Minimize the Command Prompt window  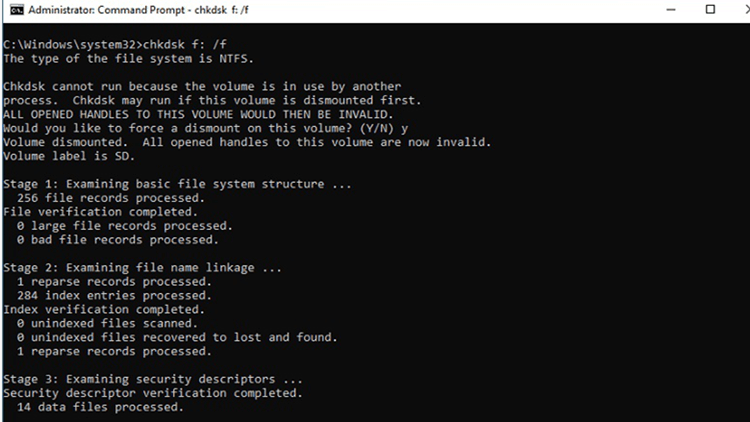point(671,10)
